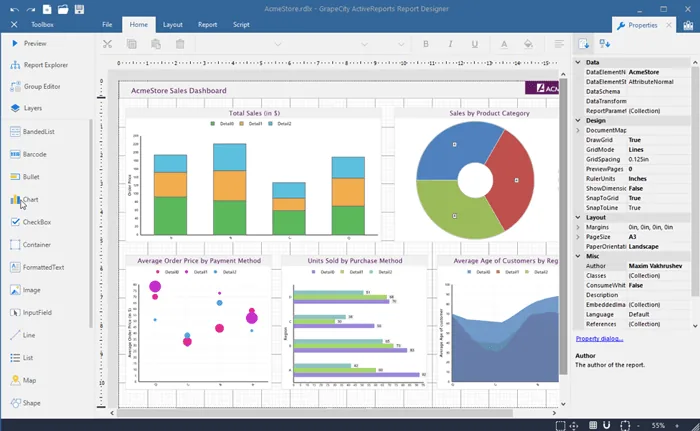Screen dimensions: 700x431
Task: Select the Barcode toolbox item
Action: click(x=28, y=154)
